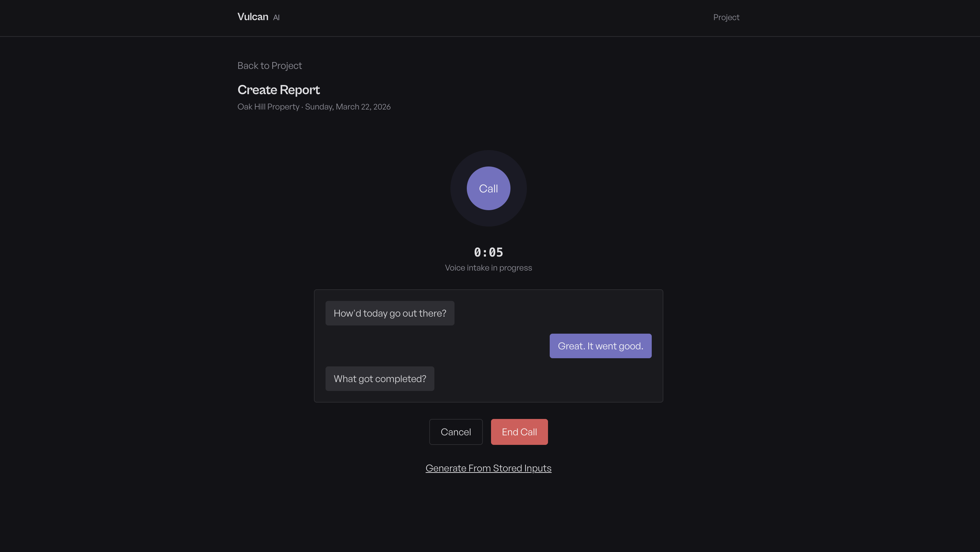
Task: Select the "How'd today go out there?" message
Action: click(x=390, y=313)
